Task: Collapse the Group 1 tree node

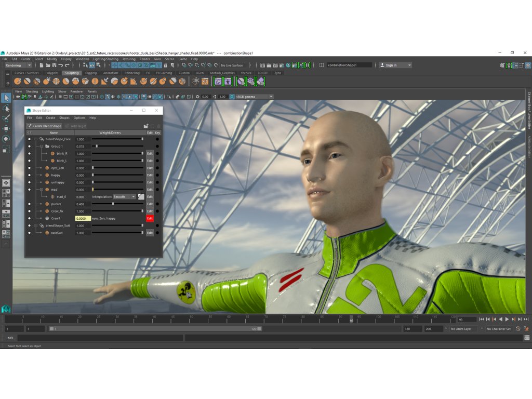Action: pyautogui.click(x=41, y=147)
